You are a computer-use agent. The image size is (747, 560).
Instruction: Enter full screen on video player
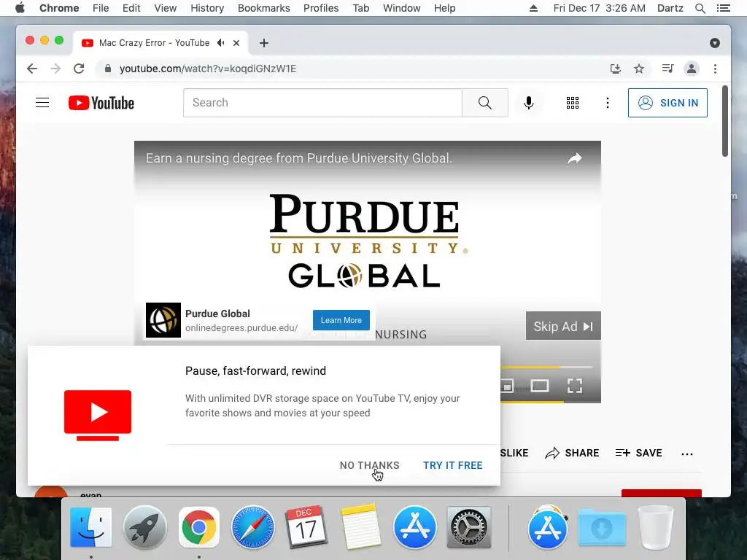(575, 386)
